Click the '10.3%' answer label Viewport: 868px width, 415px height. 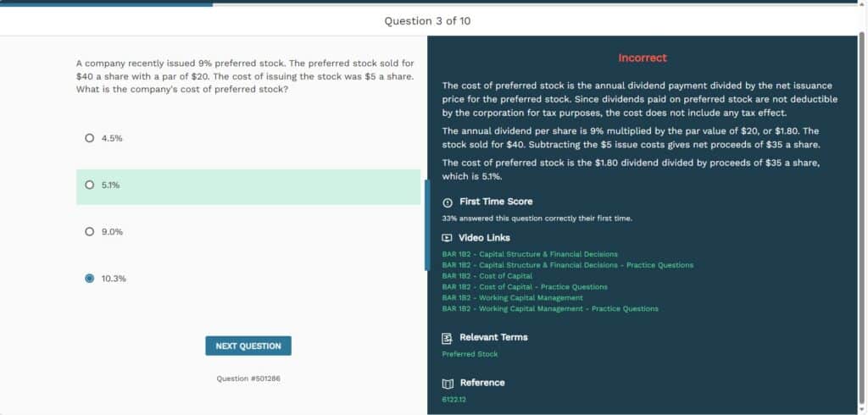pyautogui.click(x=114, y=279)
